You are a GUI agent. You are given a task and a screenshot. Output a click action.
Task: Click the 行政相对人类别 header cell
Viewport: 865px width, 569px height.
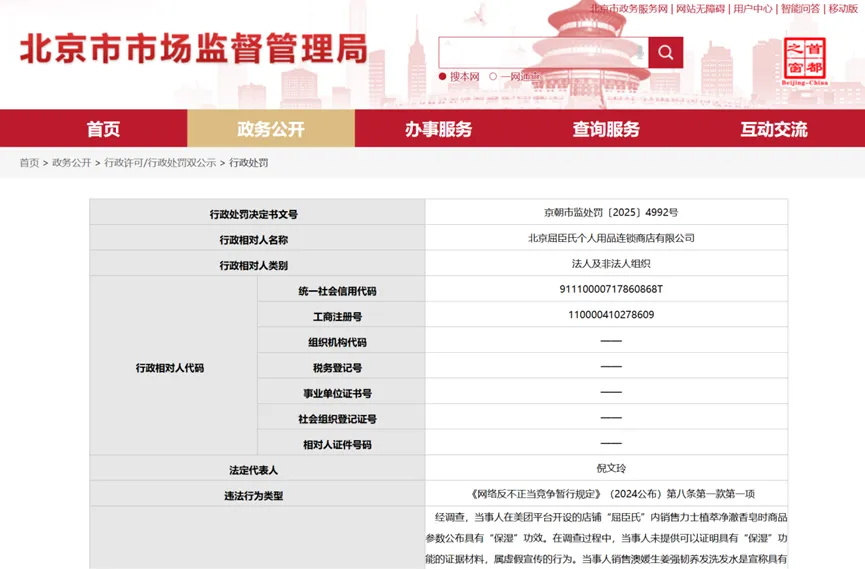[257, 263]
